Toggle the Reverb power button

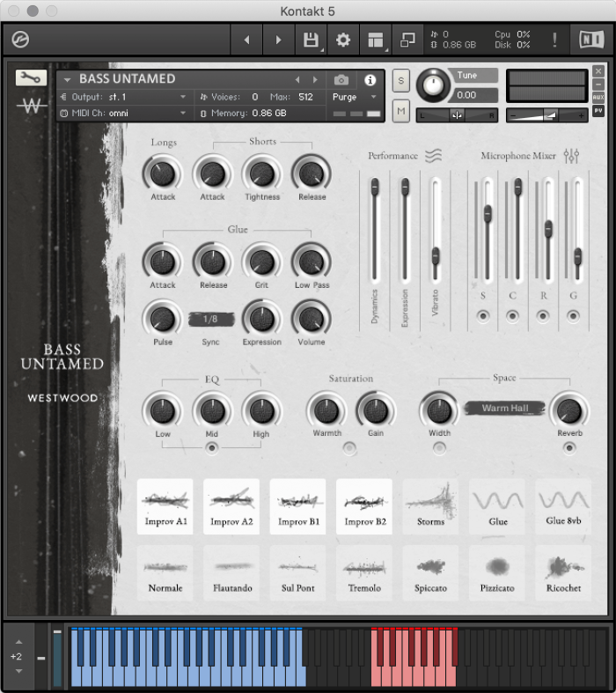(569, 448)
